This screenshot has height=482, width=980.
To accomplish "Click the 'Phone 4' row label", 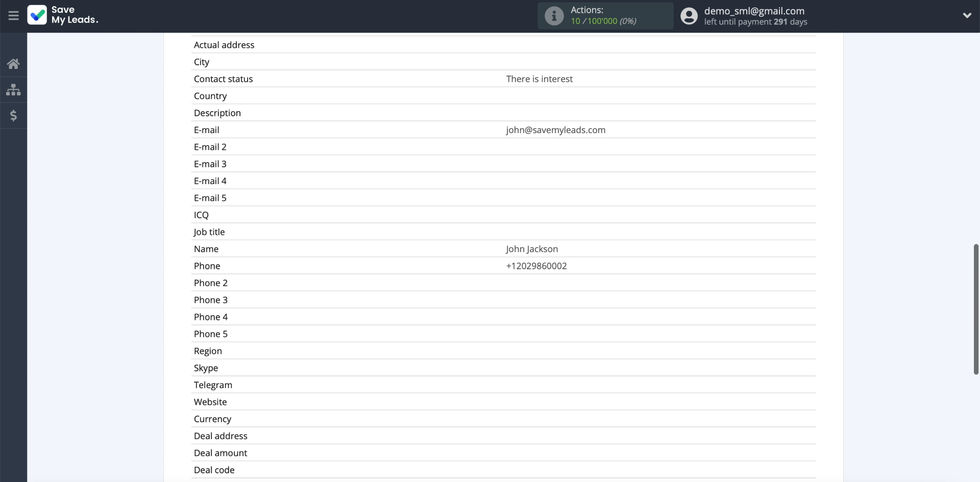I will [x=210, y=317].
